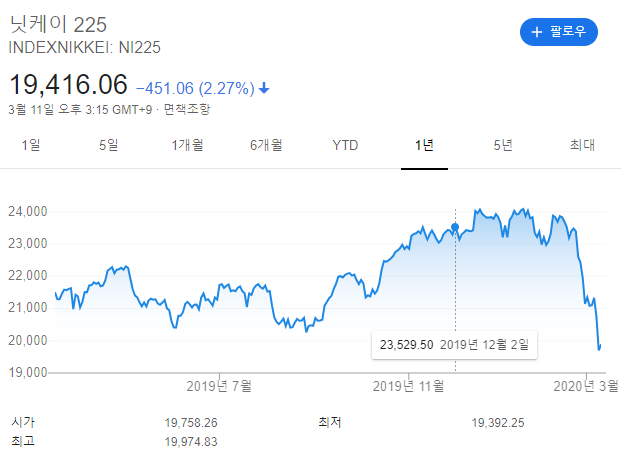Show the 1개월 chart range
Screen dimensions: 621x460
point(187,146)
